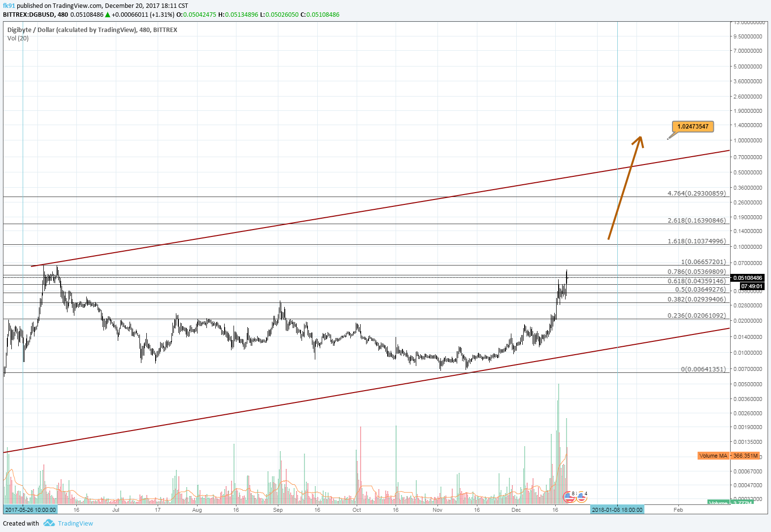Open the TradingView link beside Created with
Image resolution: width=771 pixels, height=532 pixels.
click(75, 524)
